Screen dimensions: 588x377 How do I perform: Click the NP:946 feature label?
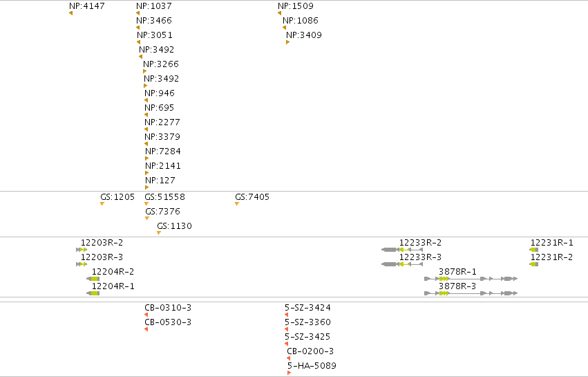pos(160,93)
